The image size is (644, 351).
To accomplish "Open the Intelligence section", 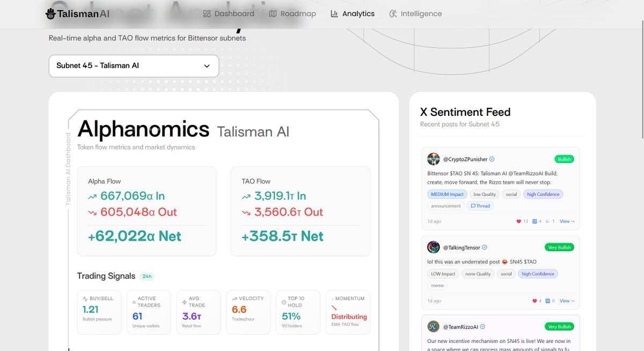I will 415,13.
